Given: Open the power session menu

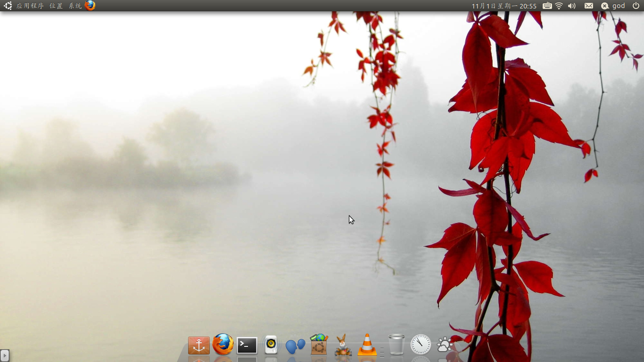Looking at the screenshot, I should [636, 6].
